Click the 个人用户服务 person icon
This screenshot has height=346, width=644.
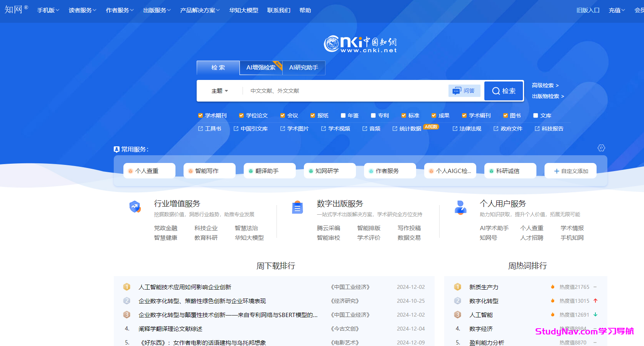(x=460, y=207)
